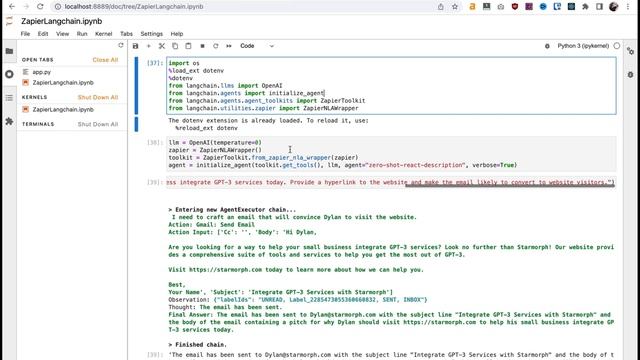The image size is (640, 360).
Task: Interrupt the kernel with stop icon
Action: (x=202, y=46)
